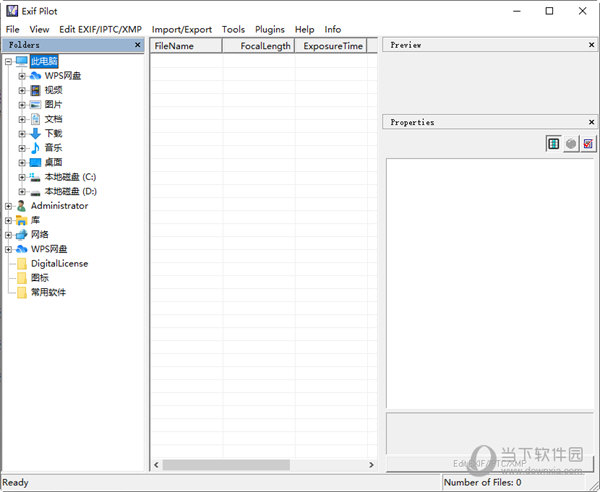Screen dimensions: 600x492
Task: Collapse the 此电脑 tree node
Action: click(8, 62)
